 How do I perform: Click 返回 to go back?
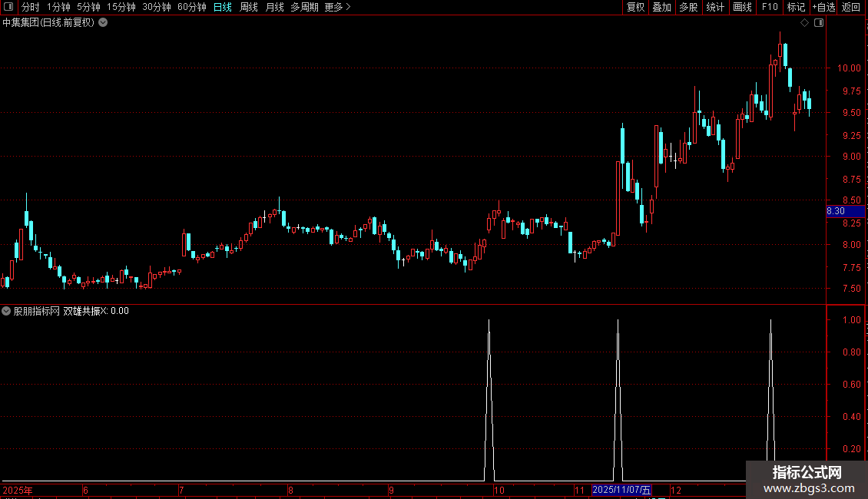point(851,7)
